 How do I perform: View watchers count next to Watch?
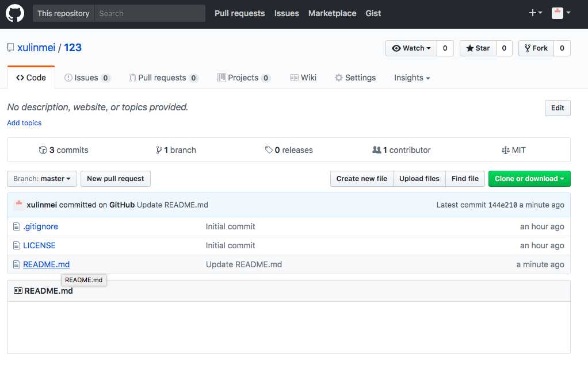(x=445, y=48)
